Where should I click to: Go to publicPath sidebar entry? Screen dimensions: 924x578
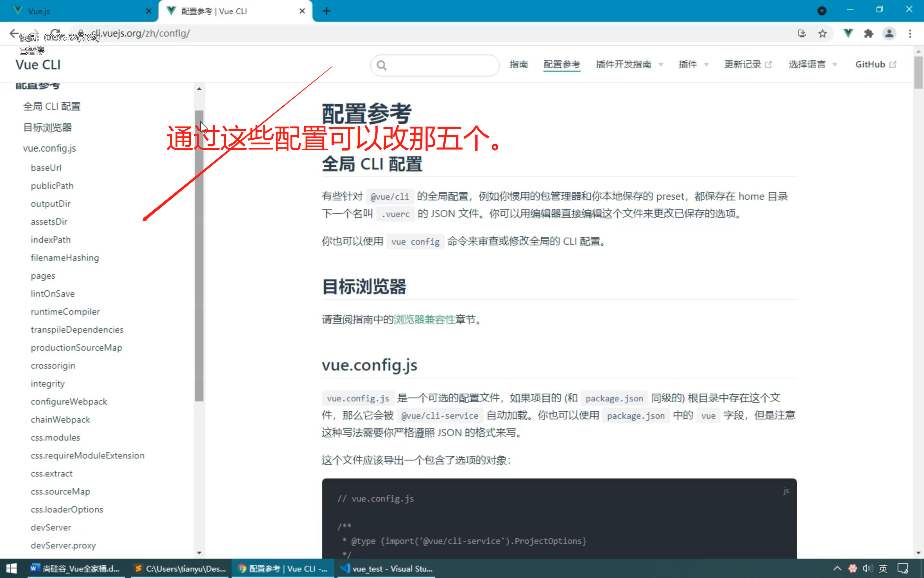click(x=52, y=186)
